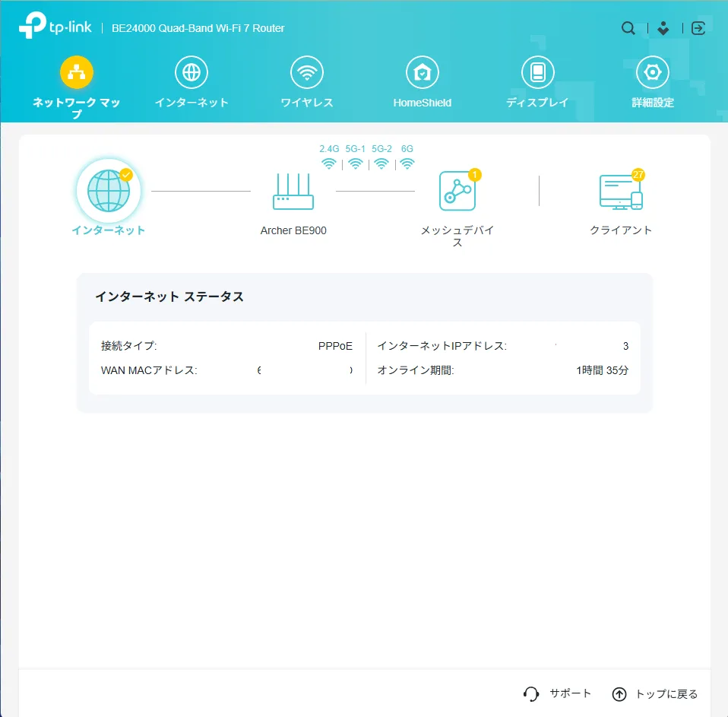
Task: Open the クライアント devices icon
Action: coord(621,192)
